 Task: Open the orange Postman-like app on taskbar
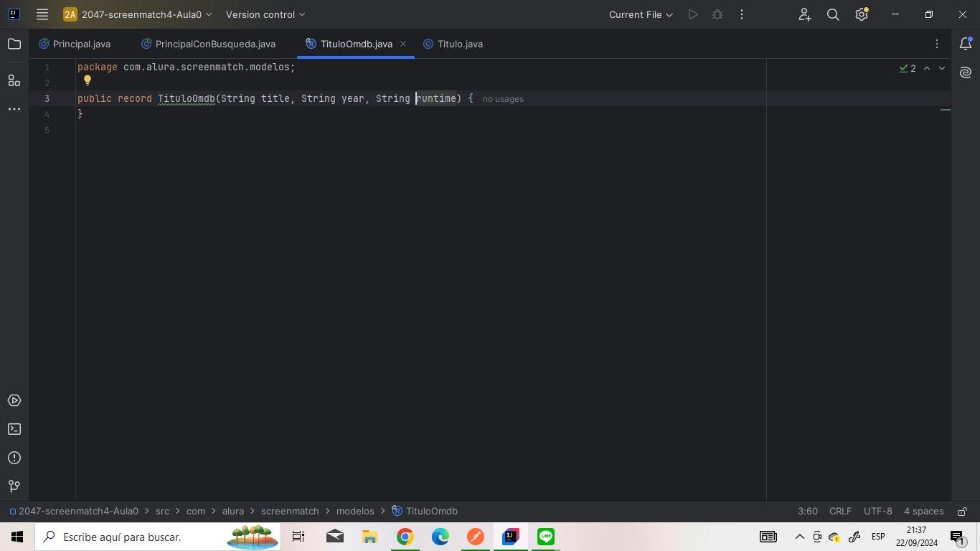point(475,537)
